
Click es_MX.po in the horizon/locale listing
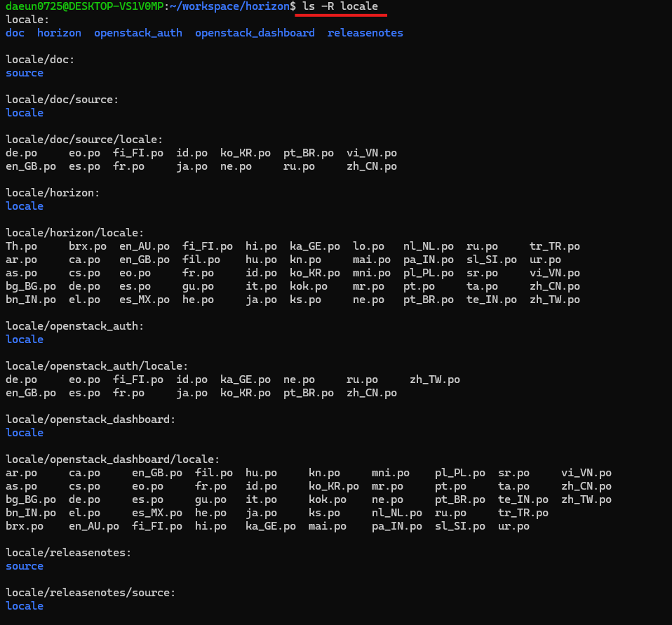pyautogui.click(x=145, y=300)
